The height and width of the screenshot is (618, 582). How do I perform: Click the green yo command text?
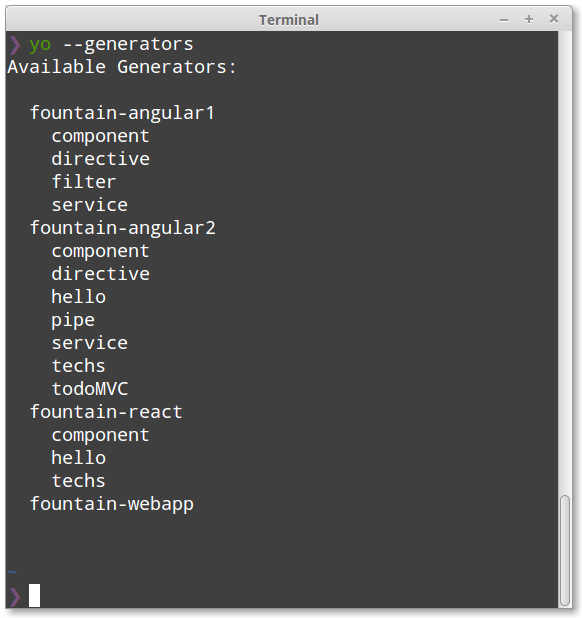tap(40, 45)
